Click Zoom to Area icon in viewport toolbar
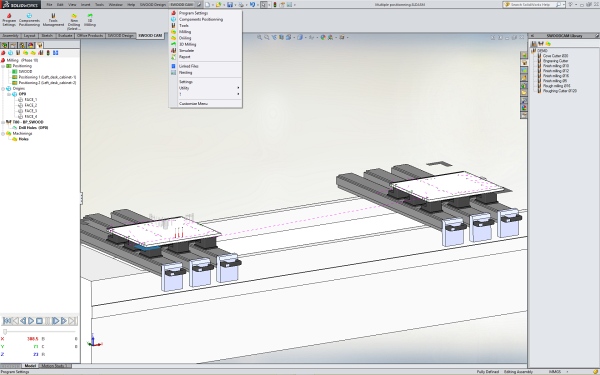Screen dimensions: 600x375 pyautogui.click(x=267, y=37)
